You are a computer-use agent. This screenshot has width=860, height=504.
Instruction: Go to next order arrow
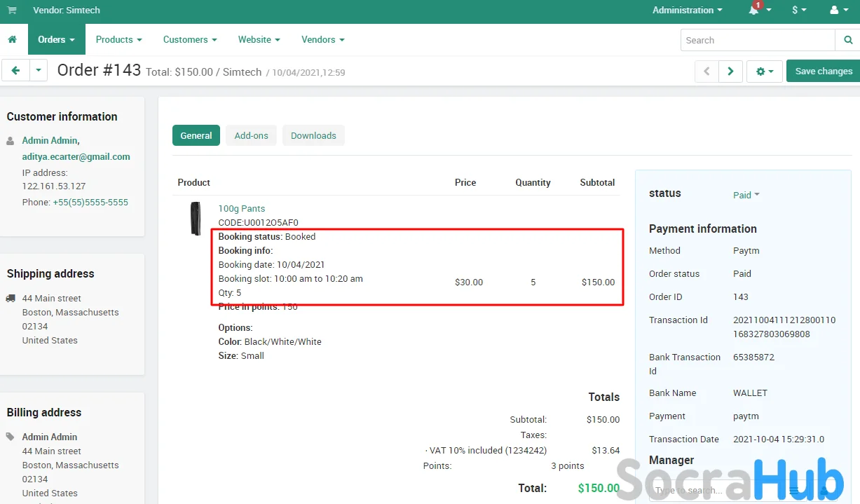pyautogui.click(x=730, y=71)
